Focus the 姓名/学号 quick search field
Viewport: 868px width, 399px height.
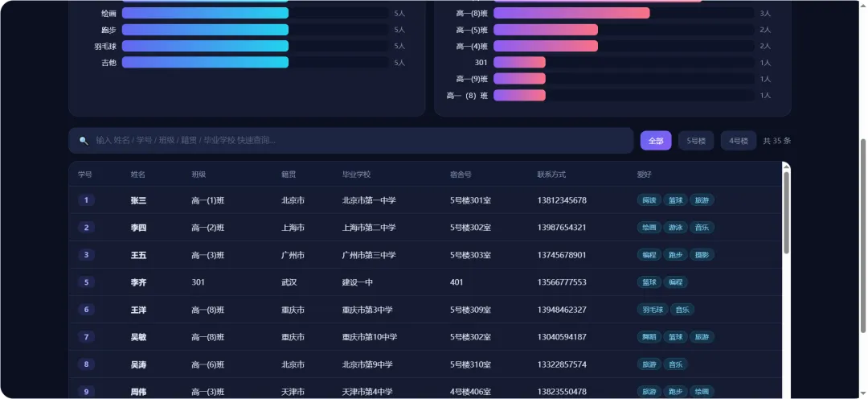pos(351,141)
